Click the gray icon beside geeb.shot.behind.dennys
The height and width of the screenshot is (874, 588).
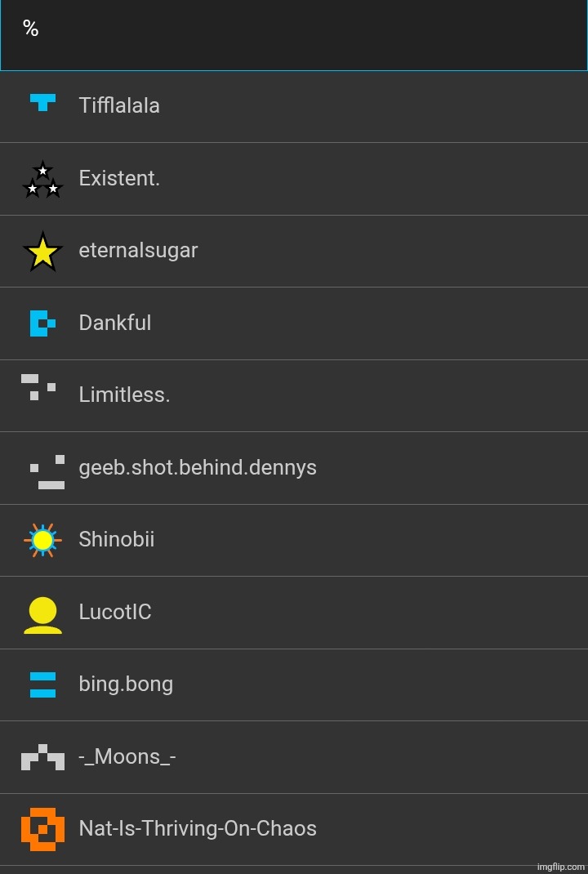tap(47, 472)
